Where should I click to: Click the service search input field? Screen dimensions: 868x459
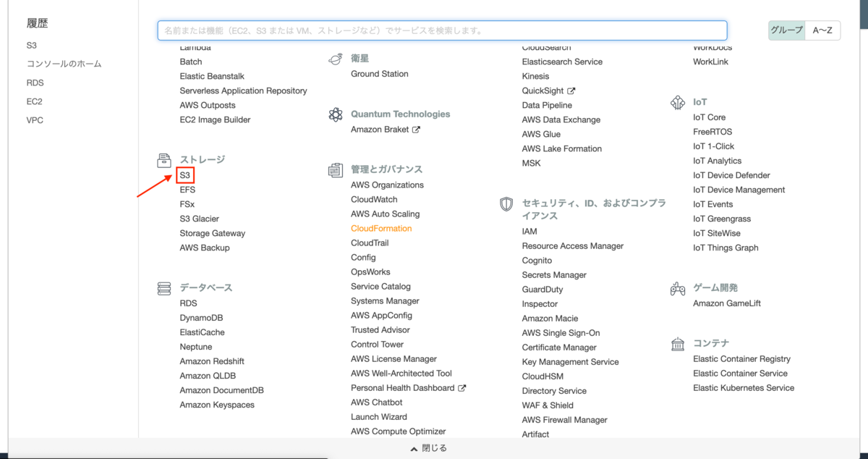tap(442, 30)
